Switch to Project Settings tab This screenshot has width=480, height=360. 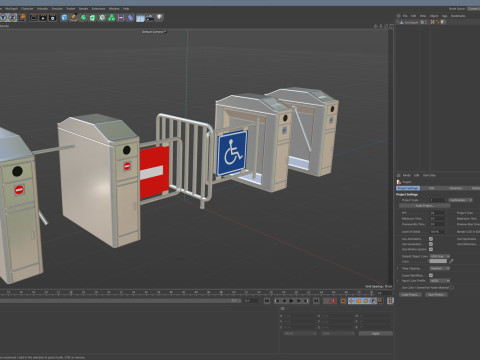(x=408, y=188)
